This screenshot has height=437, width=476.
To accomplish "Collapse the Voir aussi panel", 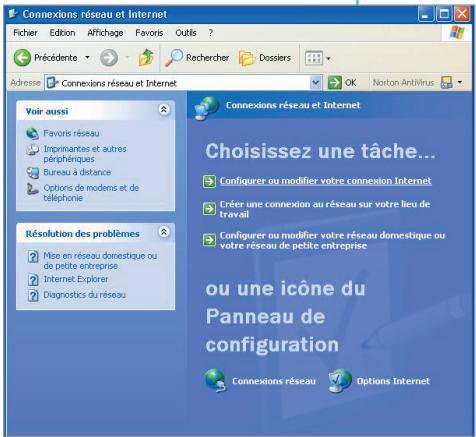I will pyautogui.click(x=164, y=109).
